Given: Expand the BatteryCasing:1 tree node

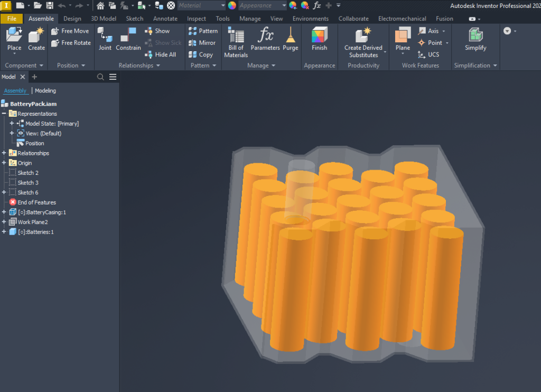Looking at the screenshot, I should 4,212.
